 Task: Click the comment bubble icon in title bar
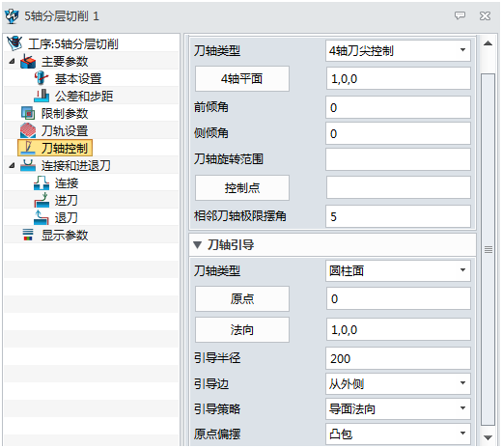coord(460,15)
